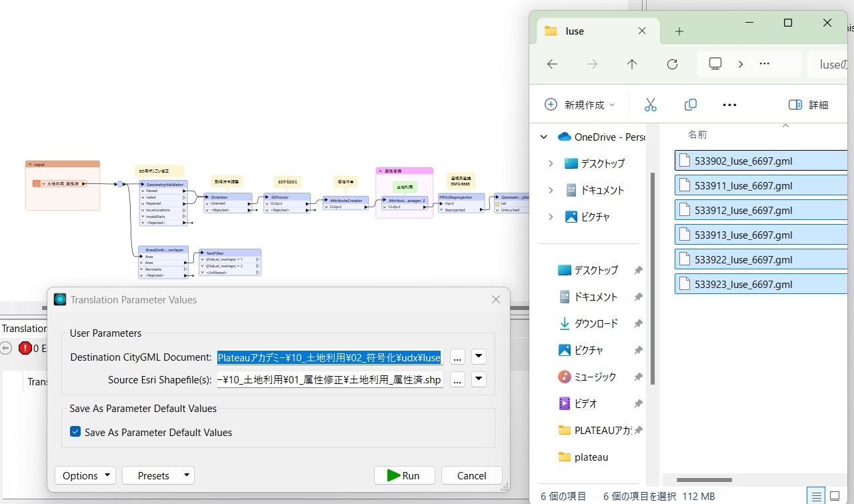
Task: Click the PC monitor icon in address bar
Action: [715, 64]
